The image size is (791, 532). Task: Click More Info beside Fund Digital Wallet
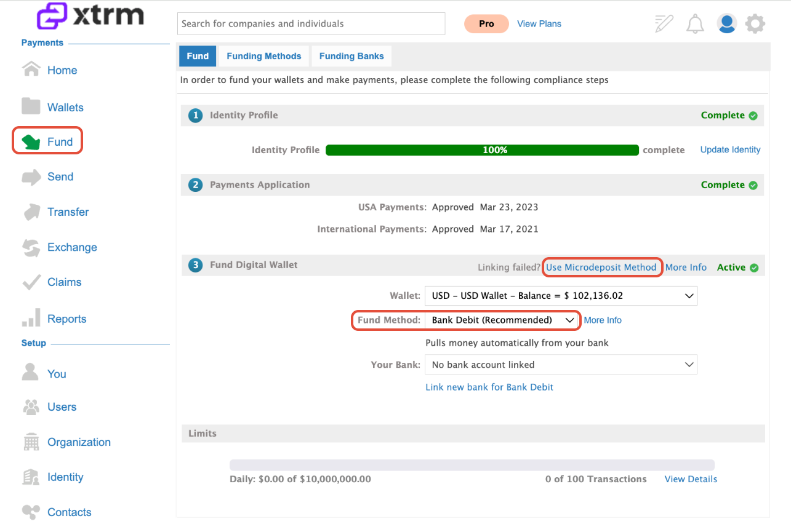coord(686,268)
